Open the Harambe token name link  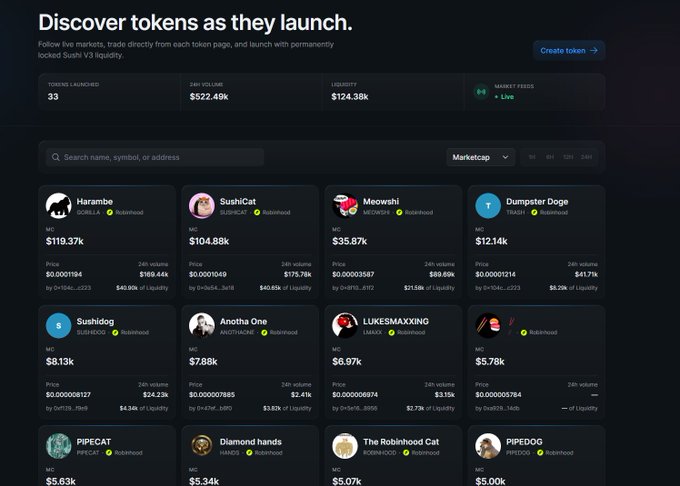(95, 202)
